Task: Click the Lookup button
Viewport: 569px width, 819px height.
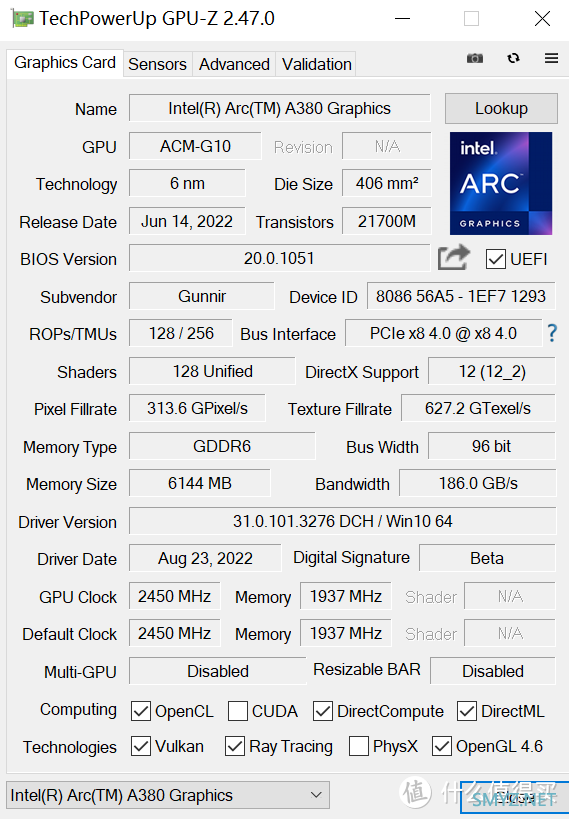Action: (x=501, y=108)
